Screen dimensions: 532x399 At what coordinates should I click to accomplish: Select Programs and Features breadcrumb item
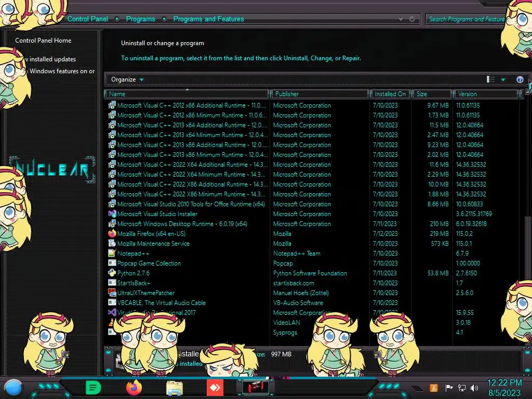coord(208,19)
